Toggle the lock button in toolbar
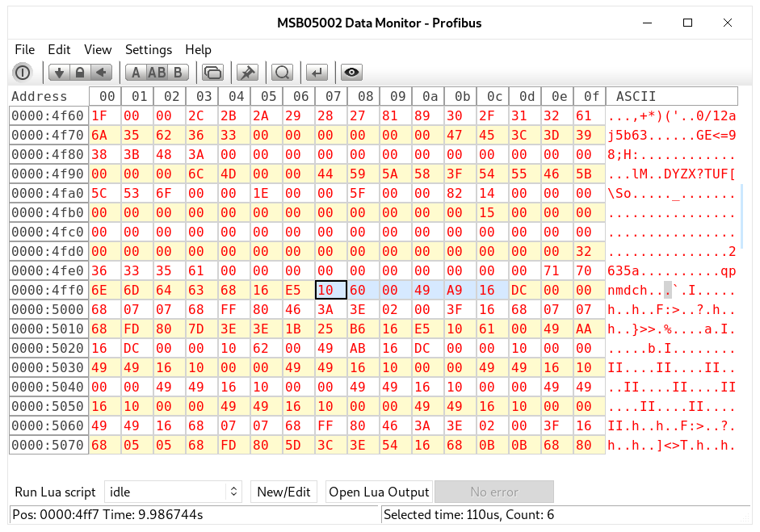This screenshot has width=760, height=532. pos(80,73)
